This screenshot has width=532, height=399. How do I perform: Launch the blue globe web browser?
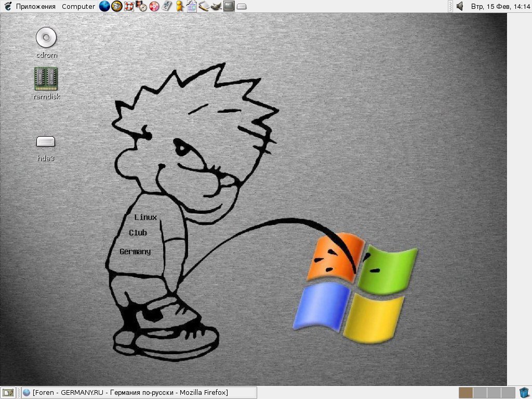point(104,6)
